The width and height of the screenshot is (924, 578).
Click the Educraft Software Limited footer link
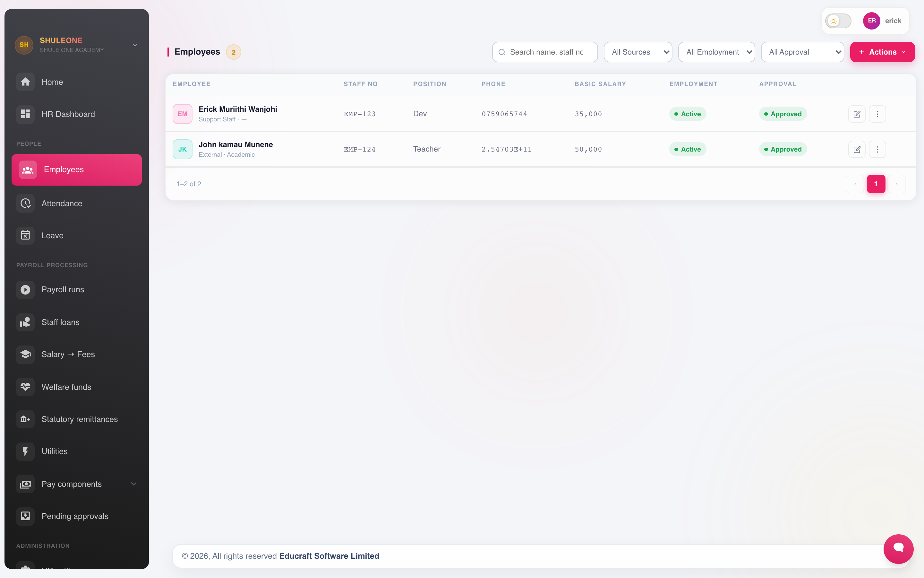pos(329,556)
